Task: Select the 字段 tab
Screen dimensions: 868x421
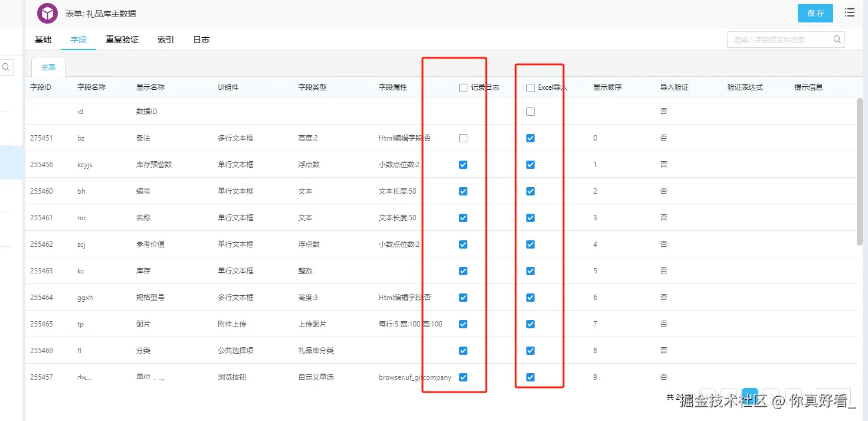Action: click(x=78, y=40)
